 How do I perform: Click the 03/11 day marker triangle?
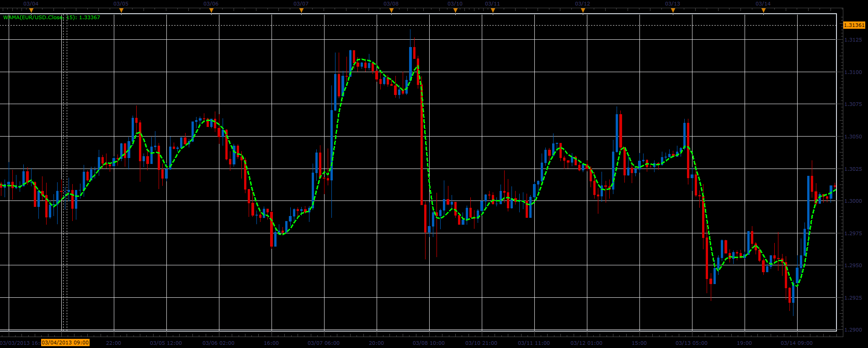pyautogui.click(x=493, y=10)
